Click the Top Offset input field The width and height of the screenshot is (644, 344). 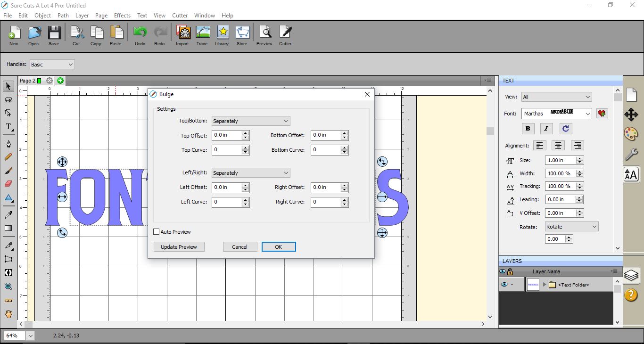click(x=227, y=135)
